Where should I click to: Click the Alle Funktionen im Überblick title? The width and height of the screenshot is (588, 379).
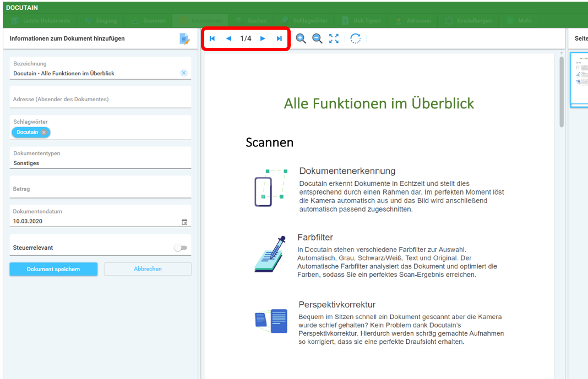pyautogui.click(x=379, y=104)
